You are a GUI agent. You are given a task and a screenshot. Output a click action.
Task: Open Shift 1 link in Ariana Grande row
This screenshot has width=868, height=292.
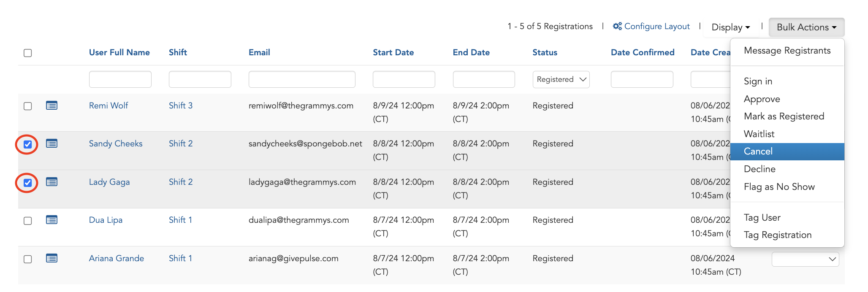pos(180,258)
